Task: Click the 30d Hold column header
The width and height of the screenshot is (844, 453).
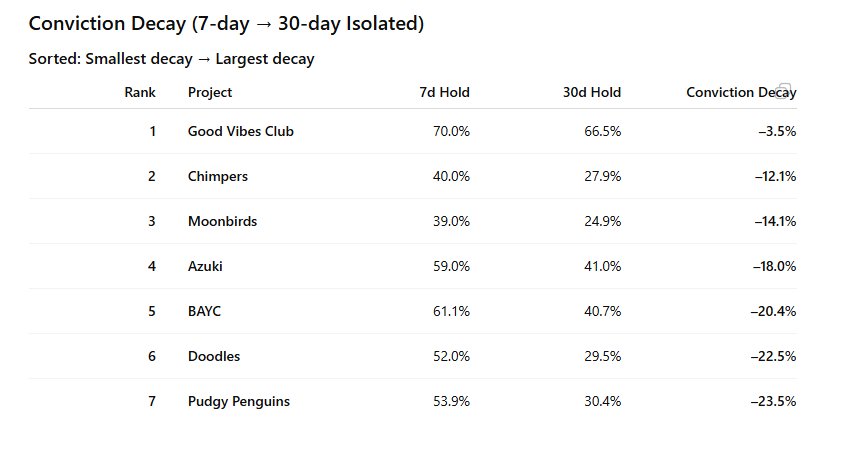Action: (x=591, y=93)
